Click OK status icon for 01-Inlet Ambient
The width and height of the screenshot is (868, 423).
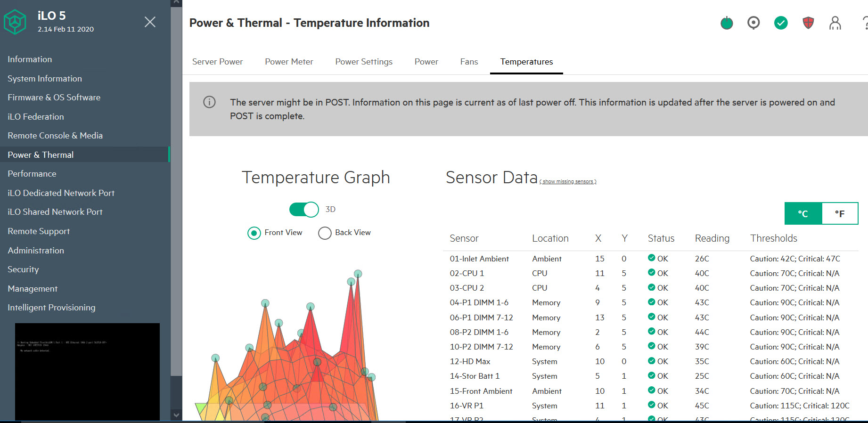click(x=651, y=258)
